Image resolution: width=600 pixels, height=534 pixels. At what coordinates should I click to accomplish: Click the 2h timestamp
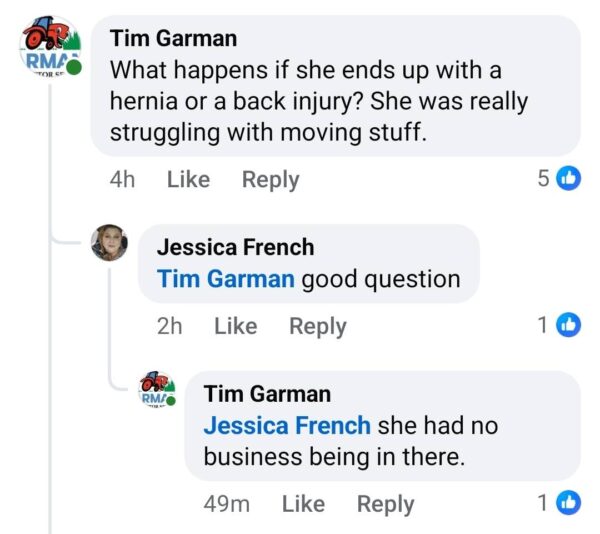click(169, 326)
